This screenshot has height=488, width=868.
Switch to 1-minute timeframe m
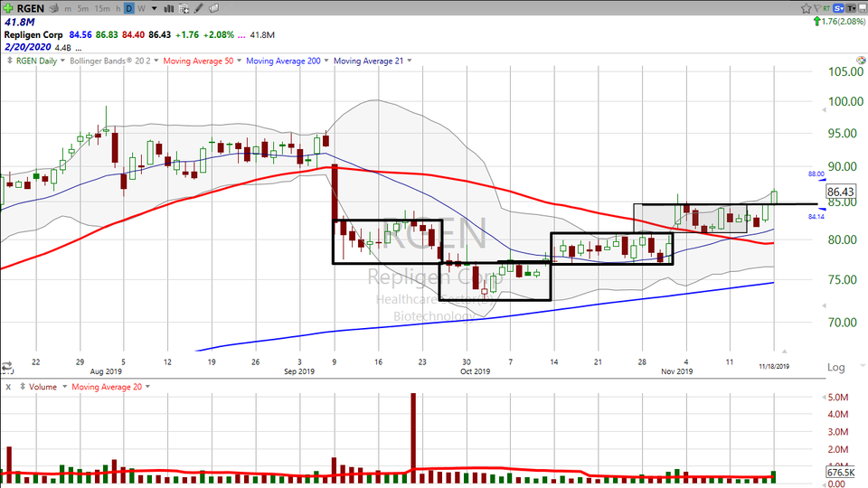point(68,8)
